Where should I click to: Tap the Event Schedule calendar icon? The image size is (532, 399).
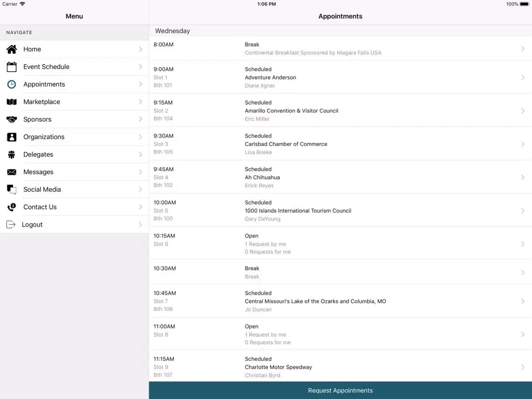pos(12,67)
